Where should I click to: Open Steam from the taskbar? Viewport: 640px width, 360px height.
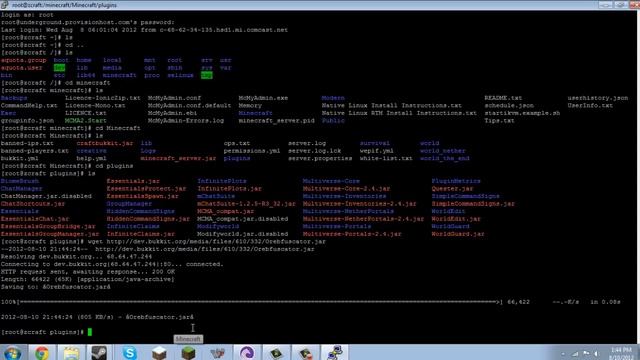coord(99,353)
